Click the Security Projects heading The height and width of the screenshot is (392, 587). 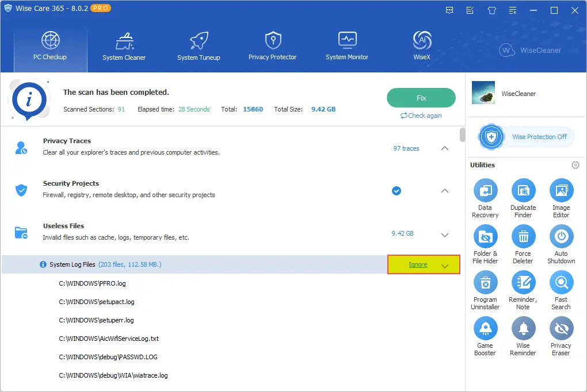[x=71, y=183]
